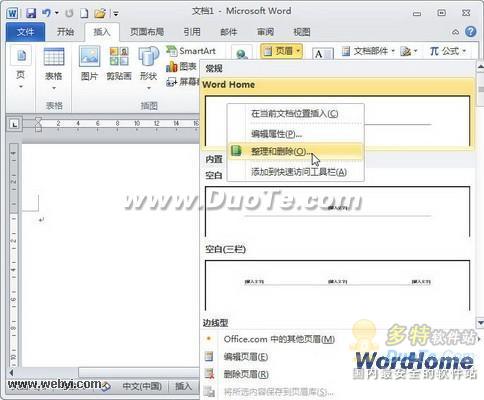Select 整理和删除(O)... menu entry
Image resolution: width=484 pixels, height=400 pixels.
click(x=295, y=152)
